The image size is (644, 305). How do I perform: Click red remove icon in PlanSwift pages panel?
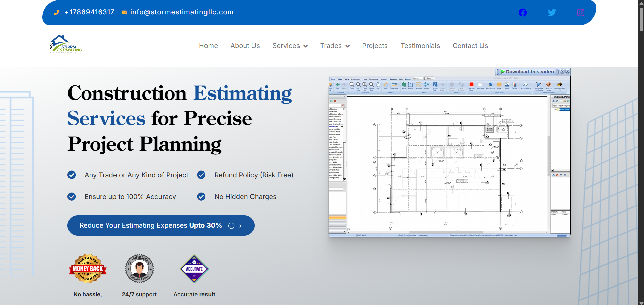click(x=335, y=101)
